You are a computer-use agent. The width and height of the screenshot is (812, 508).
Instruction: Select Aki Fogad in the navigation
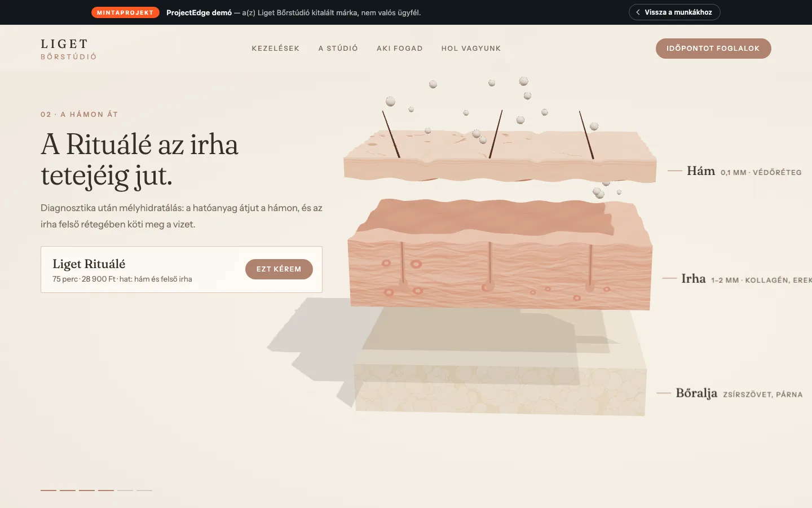400,49
